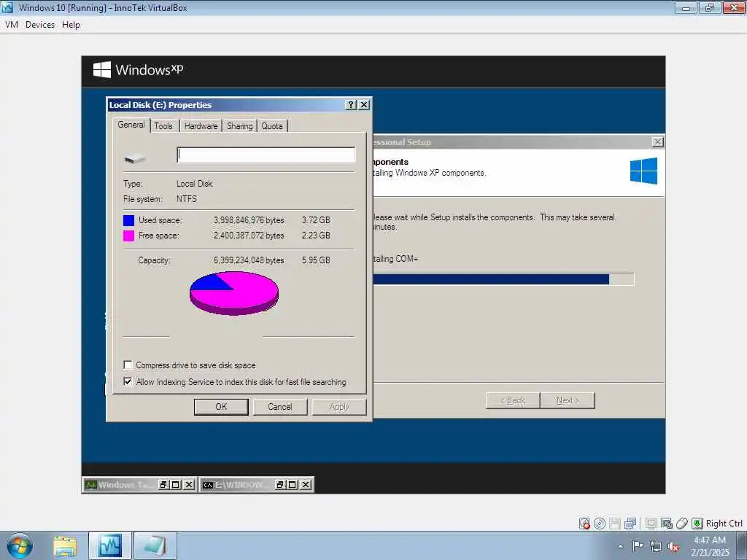747x560 pixels.
Task: Switch to the Quota tab
Action: pyautogui.click(x=272, y=126)
